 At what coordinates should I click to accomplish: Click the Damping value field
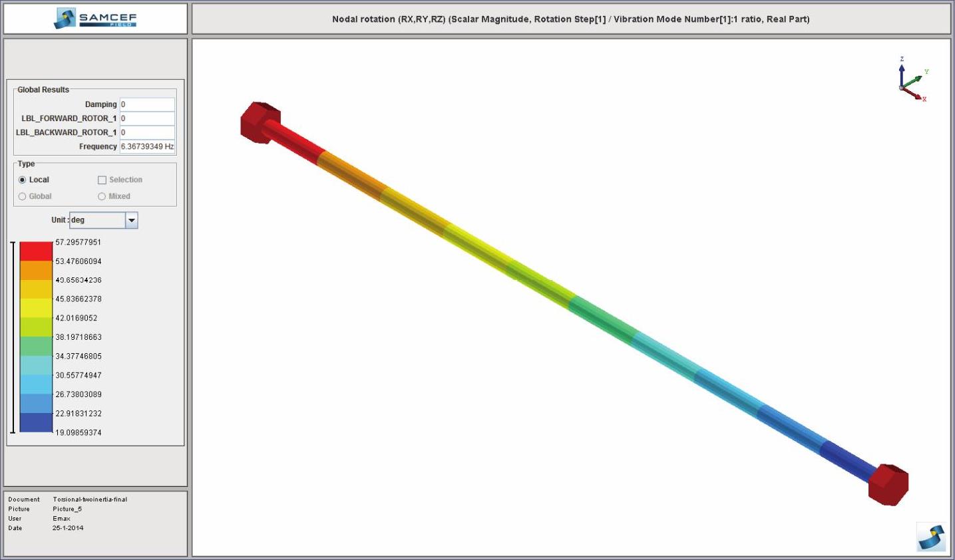(147, 104)
